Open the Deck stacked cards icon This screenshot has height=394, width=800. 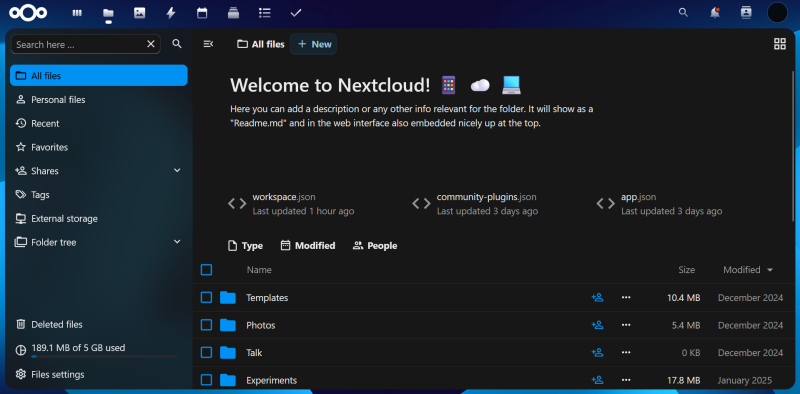pyautogui.click(x=233, y=13)
